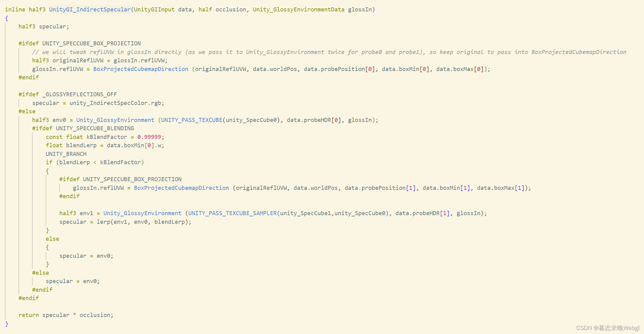Click '#ifdef UNITY_SPECCUBE_BLENDING' directive

pos(83,128)
